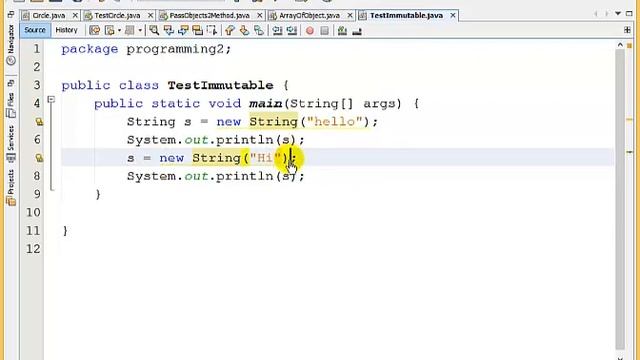Click line number 12 in gutter
The image size is (640, 360).
tap(33, 249)
